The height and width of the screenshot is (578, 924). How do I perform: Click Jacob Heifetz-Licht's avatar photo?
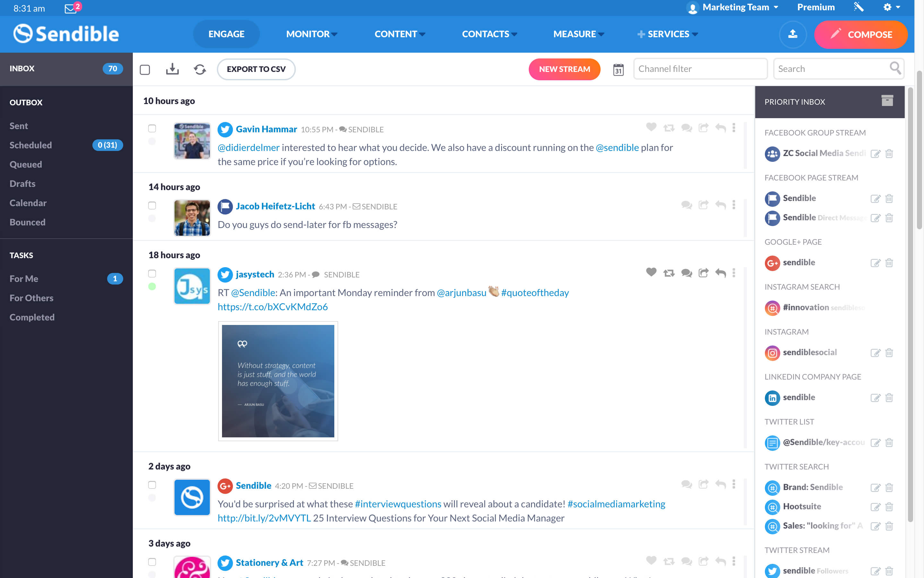click(x=192, y=218)
